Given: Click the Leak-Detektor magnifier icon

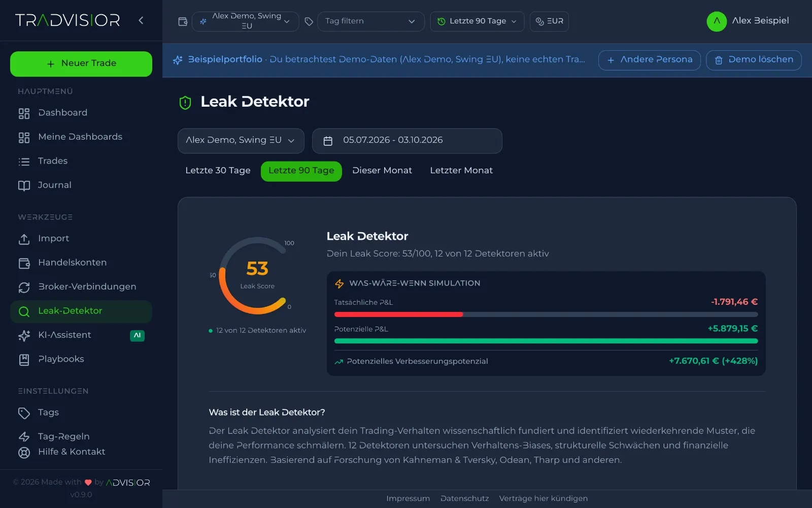Looking at the screenshot, I should click(x=24, y=311).
